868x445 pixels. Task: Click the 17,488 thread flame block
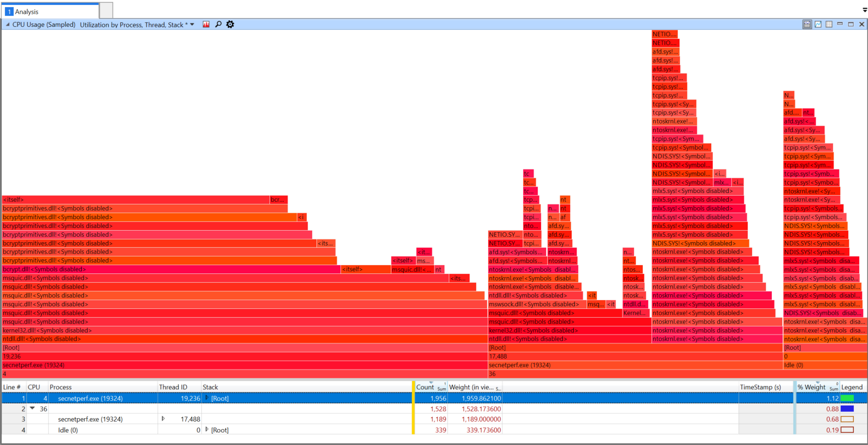tap(635, 356)
